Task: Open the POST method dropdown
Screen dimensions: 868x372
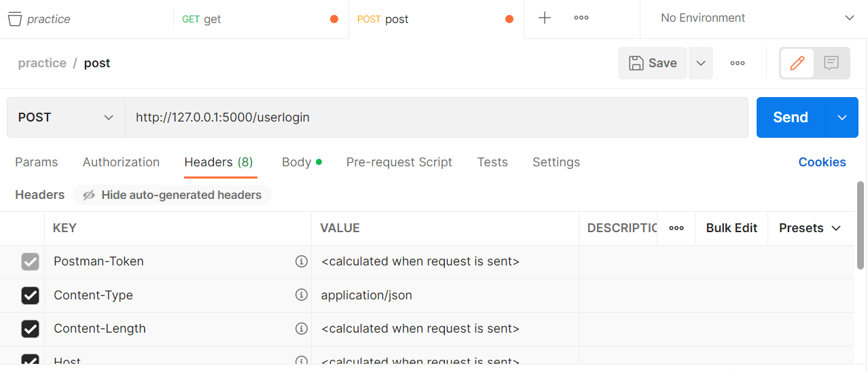Action: (x=66, y=117)
